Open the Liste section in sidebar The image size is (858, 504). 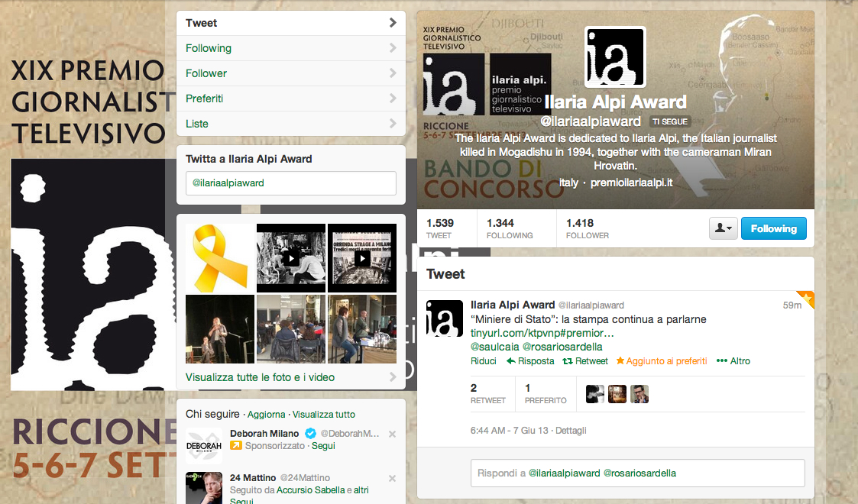coord(290,124)
